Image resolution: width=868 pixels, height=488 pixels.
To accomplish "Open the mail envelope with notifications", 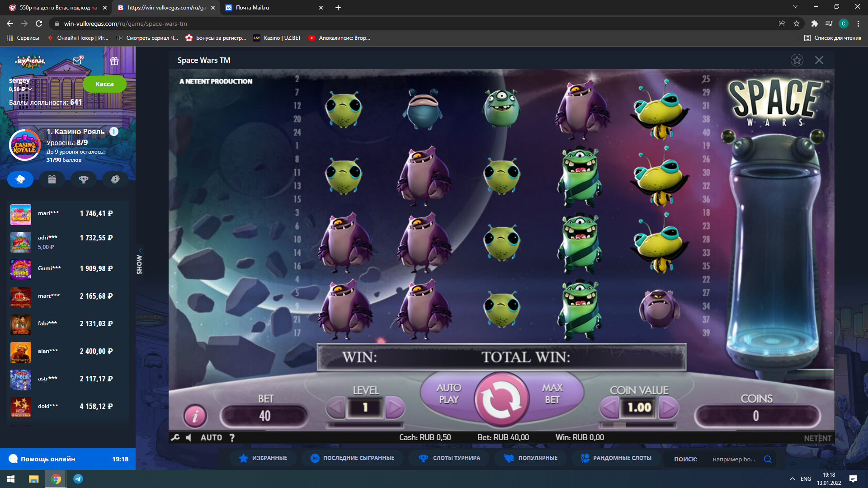I will [x=77, y=61].
